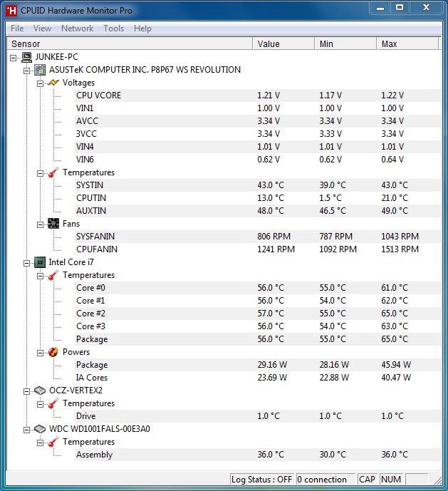Viewport: 448px width, 491px height.
Task: Click the Voltages lightning bolt icon
Action: tap(53, 83)
